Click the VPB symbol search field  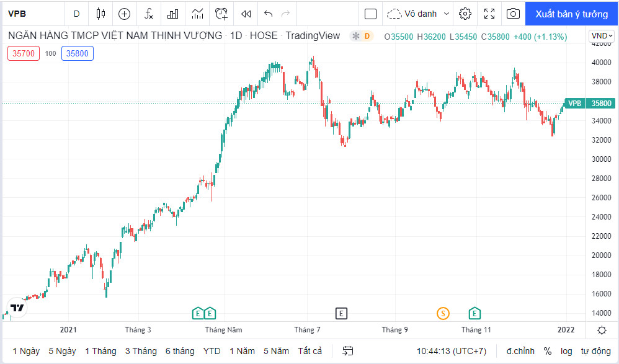tap(33, 14)
